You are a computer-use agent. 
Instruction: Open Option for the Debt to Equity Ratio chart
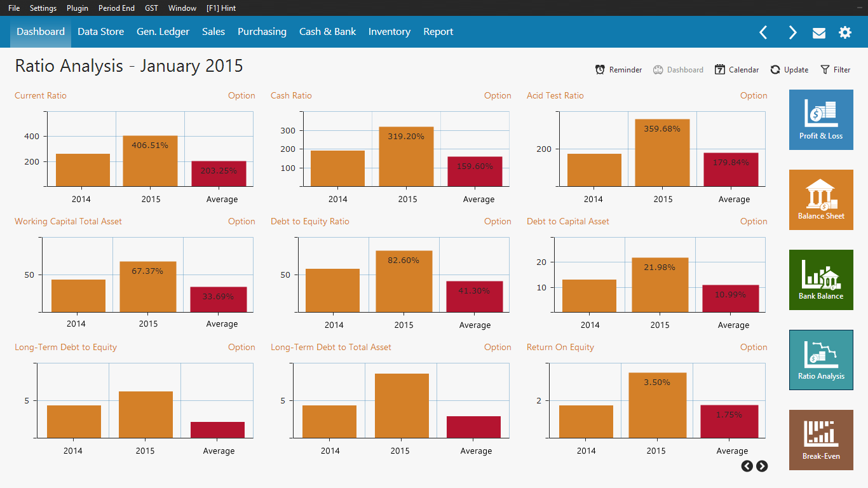(498, 222)
